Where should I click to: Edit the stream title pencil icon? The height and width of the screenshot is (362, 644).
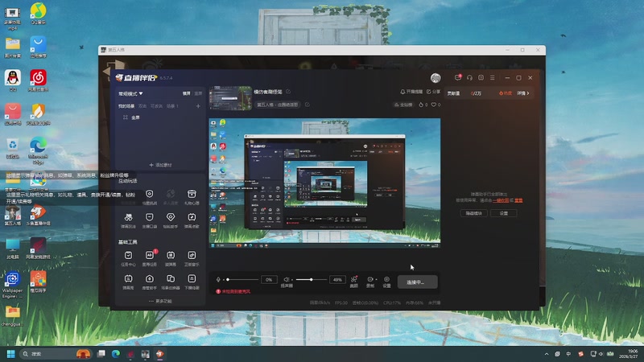point(288,92)
